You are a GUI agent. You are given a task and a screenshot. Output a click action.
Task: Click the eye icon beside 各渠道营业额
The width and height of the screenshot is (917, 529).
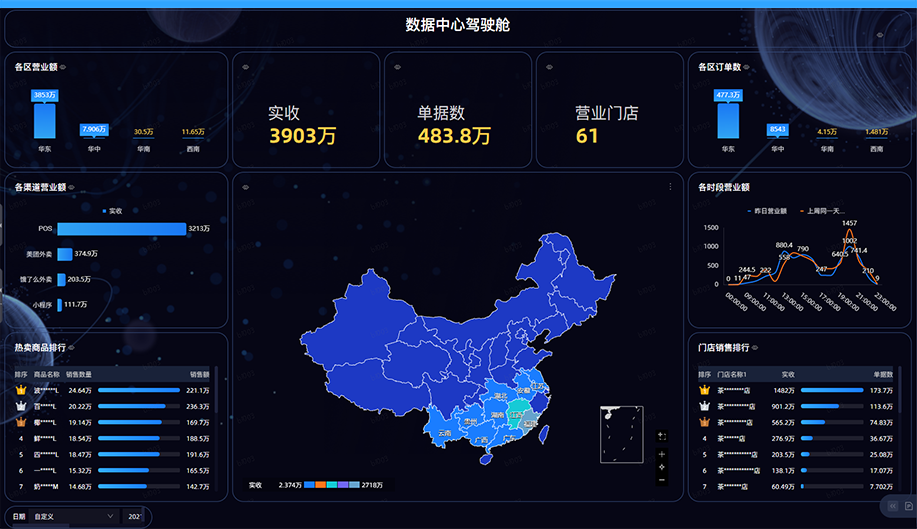click(x=71, y=188)
